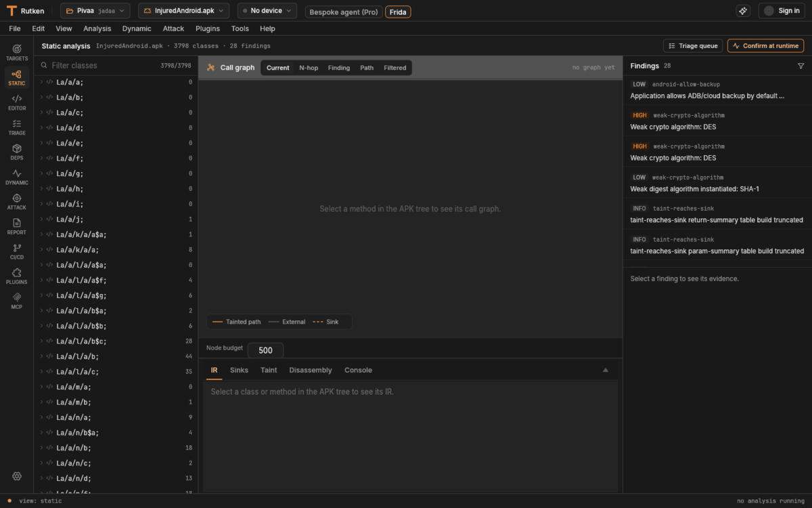
Task: Go to the Triage sidebar view
Action: tap(17, 127)
